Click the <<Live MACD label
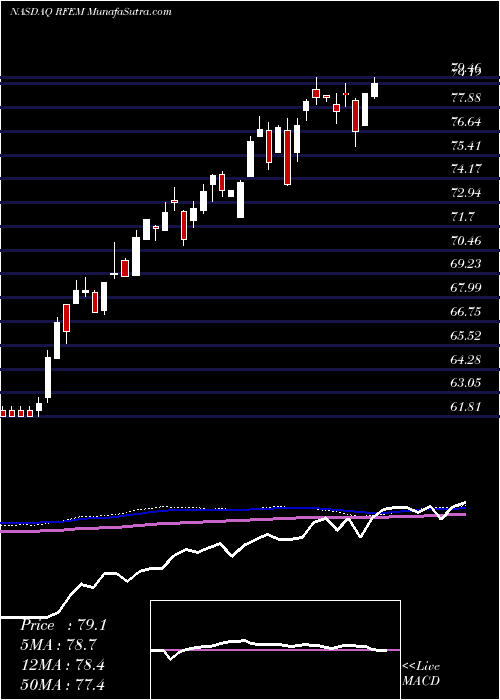500x700 pixels. 421,674
